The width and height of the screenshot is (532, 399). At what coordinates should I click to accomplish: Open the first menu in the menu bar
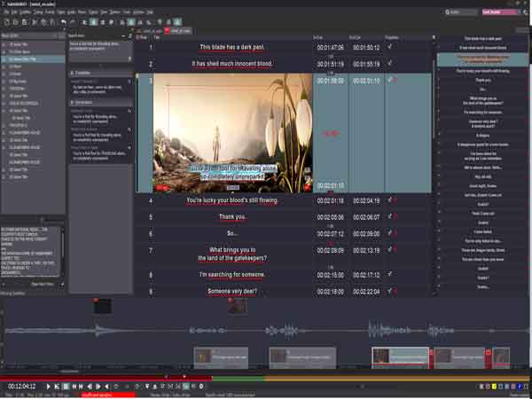click(x=6, y=12)
